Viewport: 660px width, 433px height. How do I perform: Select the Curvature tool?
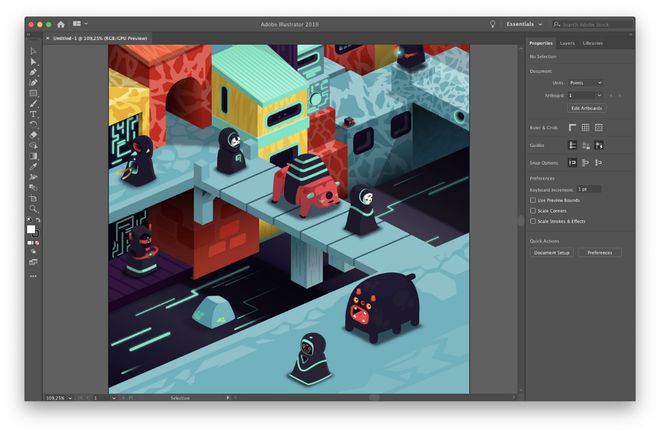(33, 82)
